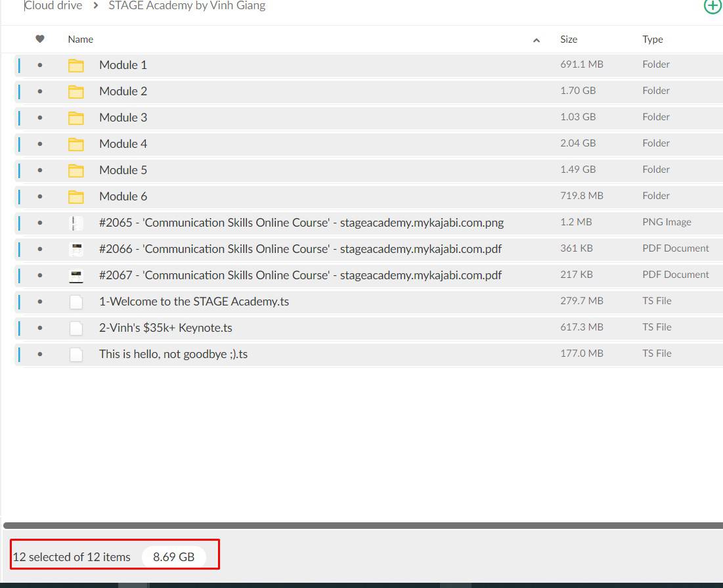The height and width of the screenshot is (588, 723).
Task: Sort files by the Size column header
Action: [x=569, y=39]
